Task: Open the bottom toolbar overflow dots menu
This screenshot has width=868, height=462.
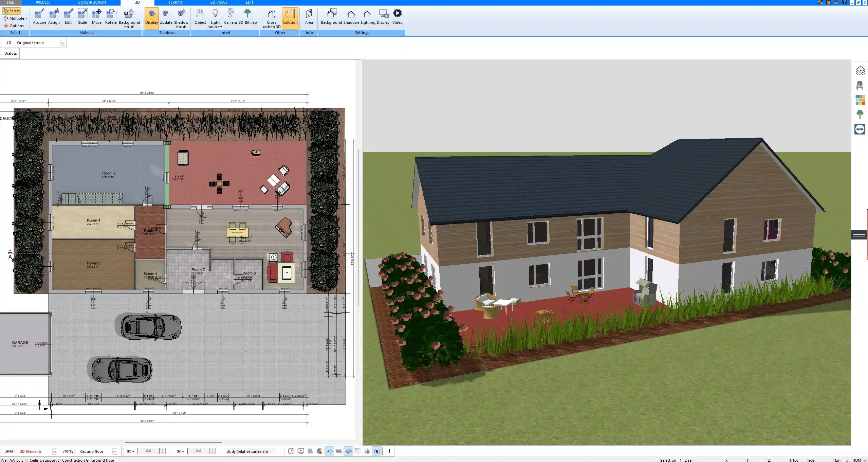Action: point(389,451)
